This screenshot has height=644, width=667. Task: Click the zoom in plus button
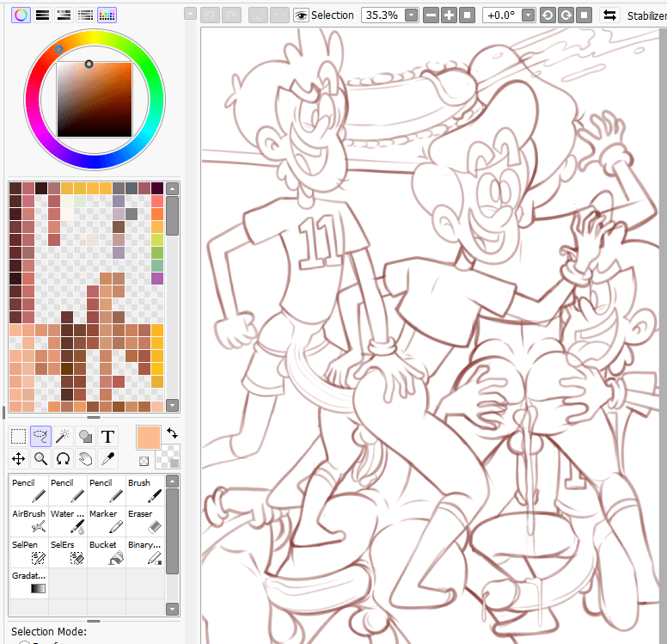[448, 15]
